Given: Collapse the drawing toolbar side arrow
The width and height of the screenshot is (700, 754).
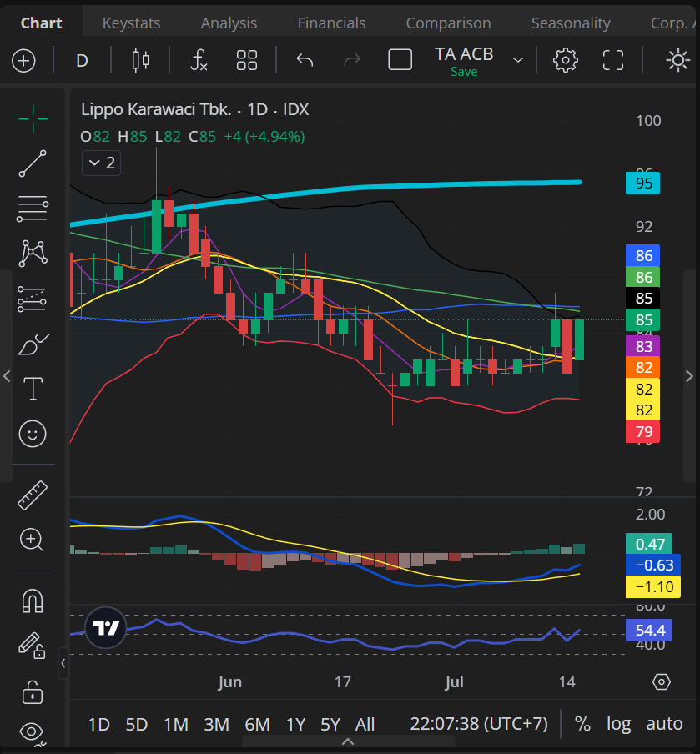Looking at the screenshot, I should tap(63, 664).
